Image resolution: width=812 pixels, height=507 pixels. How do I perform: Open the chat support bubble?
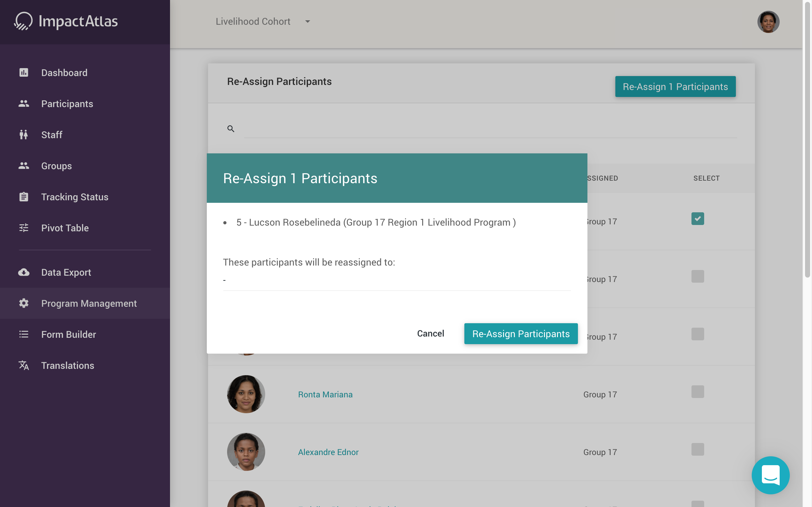[770, 475]
